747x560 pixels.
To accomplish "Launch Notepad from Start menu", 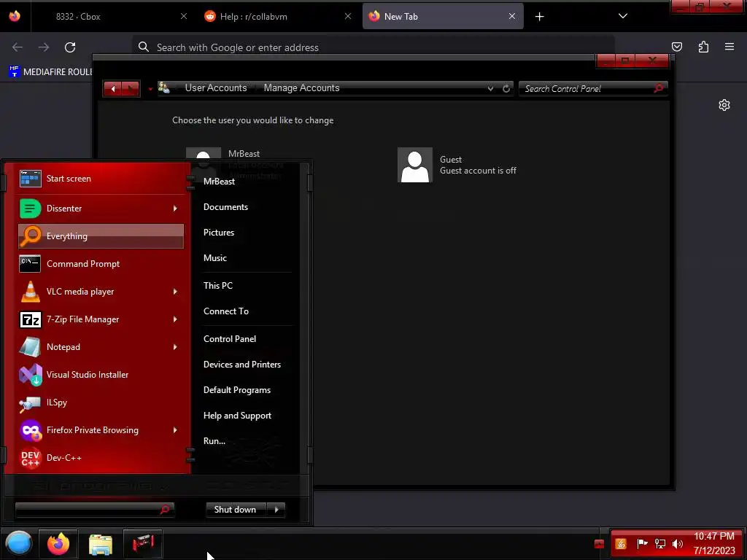I will coord(101,346).
